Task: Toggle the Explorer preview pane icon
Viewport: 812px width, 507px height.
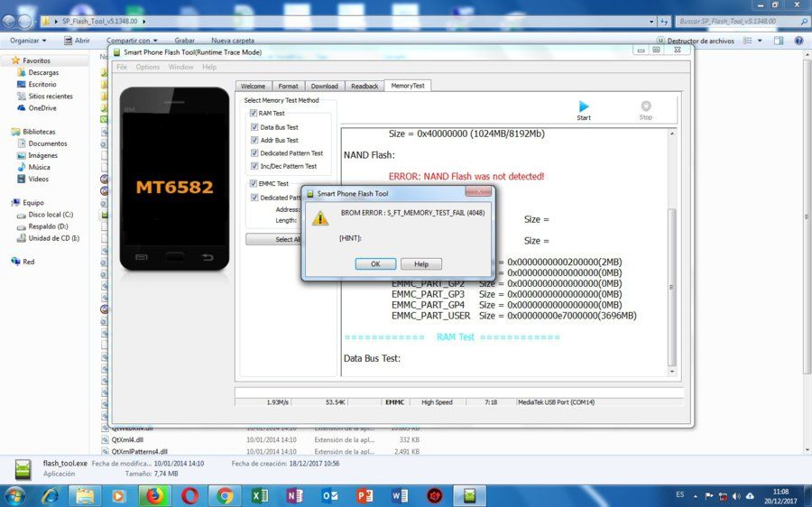Action: tap(779, 41)
